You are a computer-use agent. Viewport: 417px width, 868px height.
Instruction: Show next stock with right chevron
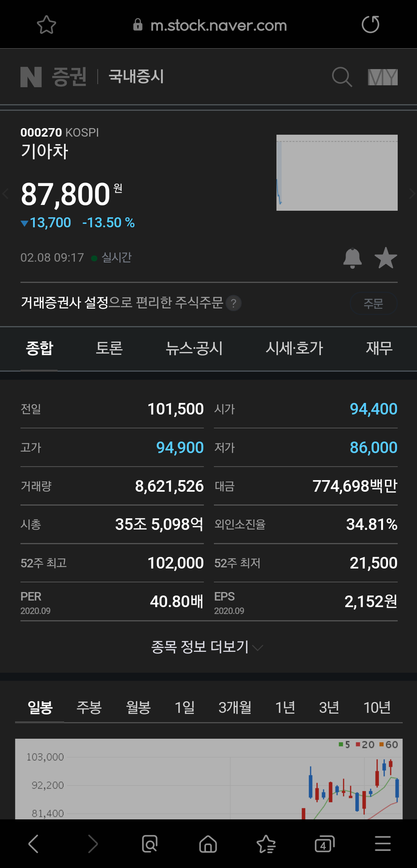pyautogui.click(x=412, y=194)
